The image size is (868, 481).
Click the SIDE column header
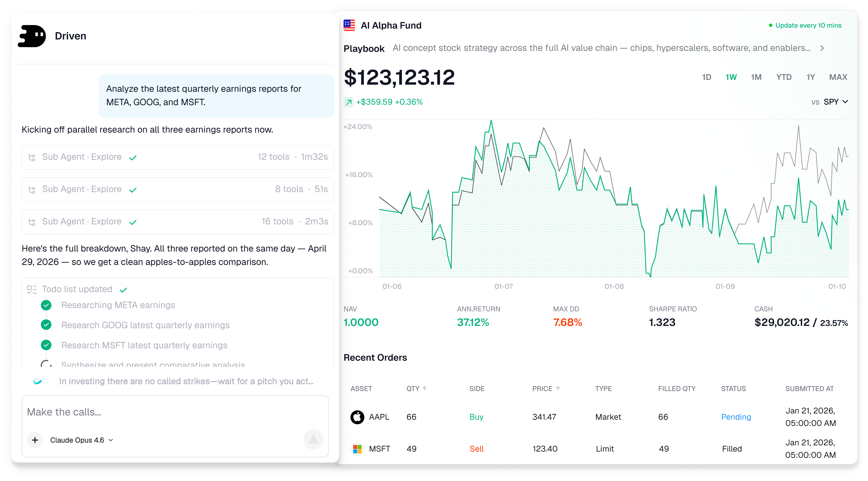pos(477,388)
